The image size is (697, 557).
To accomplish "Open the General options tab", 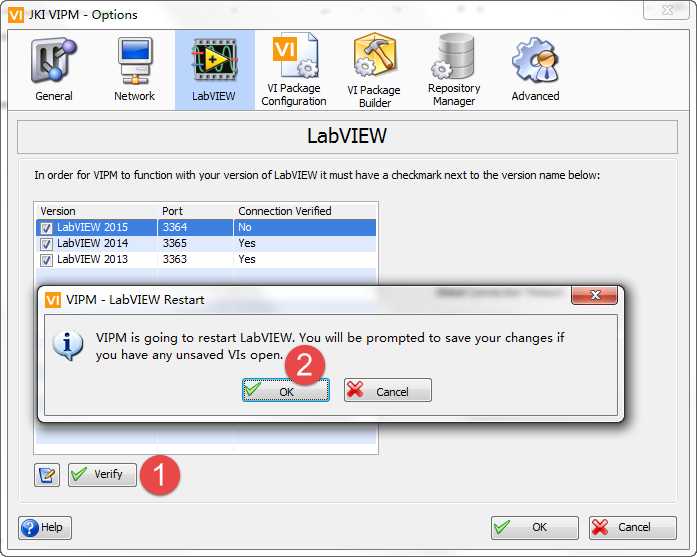I will click(x=54, y=70).
